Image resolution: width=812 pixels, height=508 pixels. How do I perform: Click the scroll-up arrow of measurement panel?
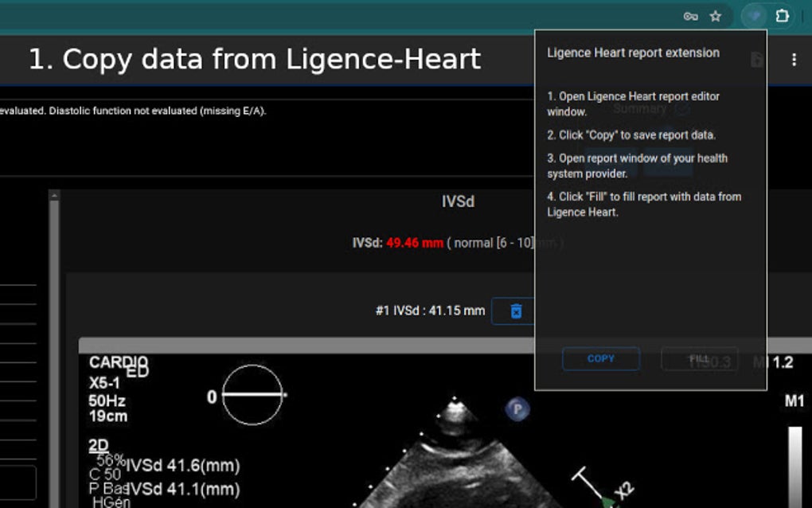coord(54,195)
